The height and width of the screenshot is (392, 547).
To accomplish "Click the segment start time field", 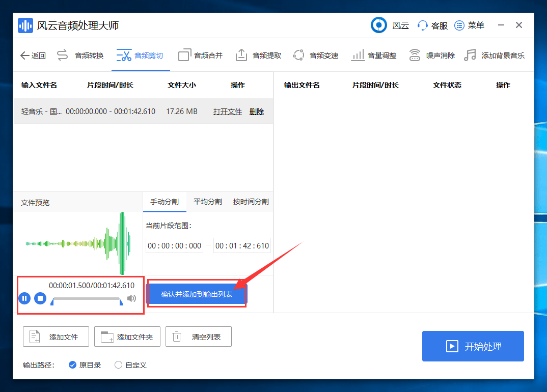I will point(174,245).
